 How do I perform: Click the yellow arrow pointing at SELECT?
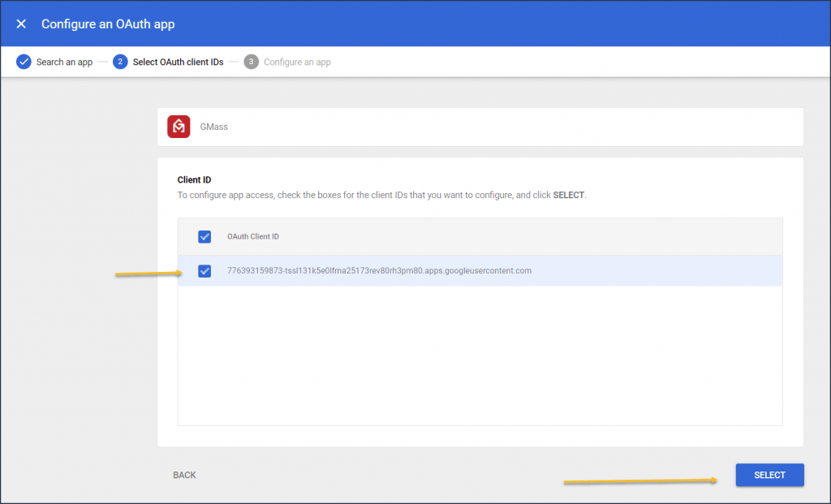[x=640, y=480]
